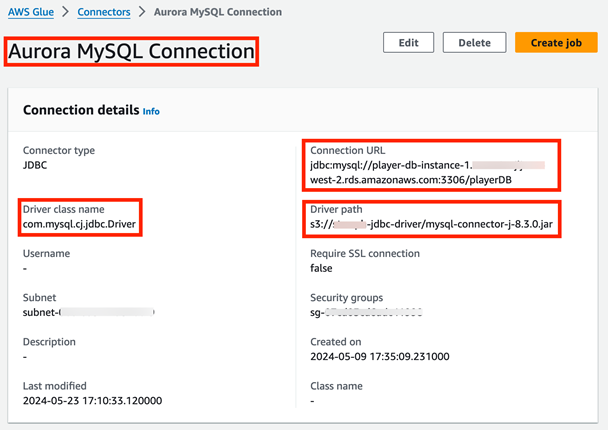Click the Connection URL label
Image resolution: width=608 pixels, height=430 pixels.
[x=347, y=150]
